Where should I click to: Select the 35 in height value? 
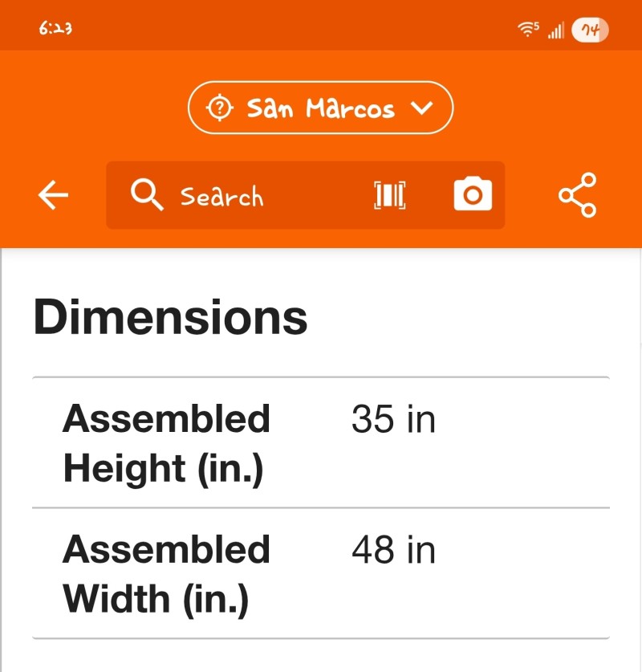click(393, 420)
